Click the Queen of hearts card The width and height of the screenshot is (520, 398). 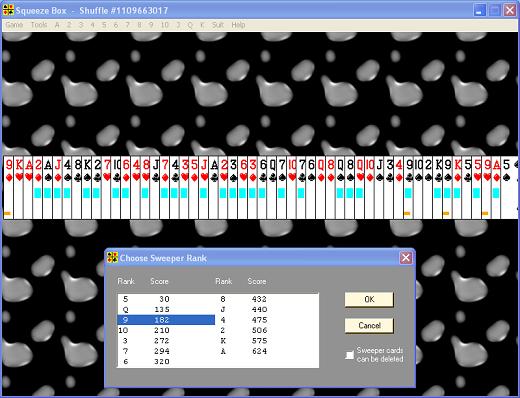[x=360, y=188]
